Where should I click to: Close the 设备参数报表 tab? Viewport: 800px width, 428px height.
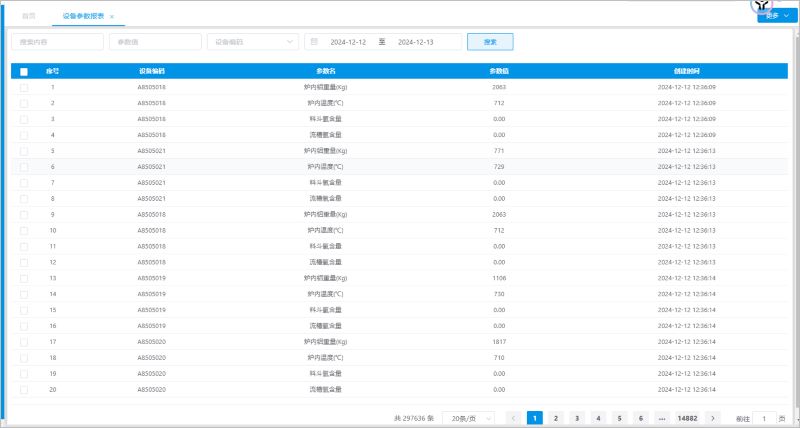point(112,17)
